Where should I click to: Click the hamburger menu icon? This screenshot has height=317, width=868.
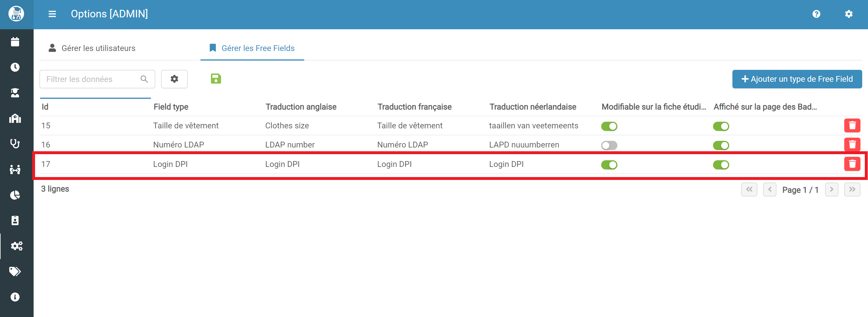click(52, 14)
